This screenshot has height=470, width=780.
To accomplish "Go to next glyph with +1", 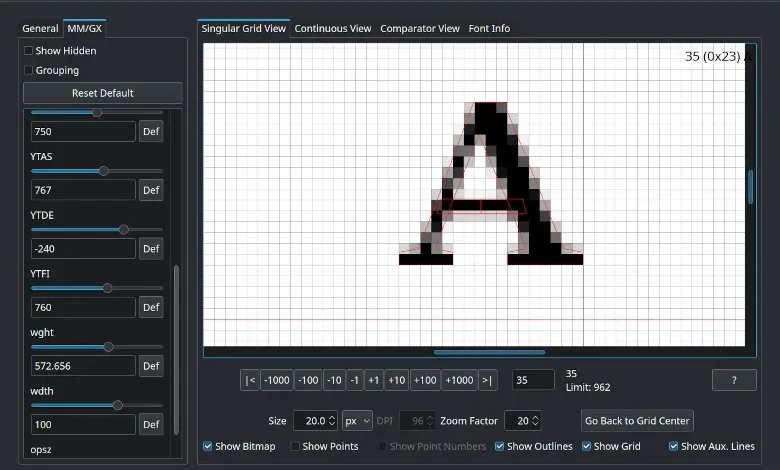I will coord(374,380).
